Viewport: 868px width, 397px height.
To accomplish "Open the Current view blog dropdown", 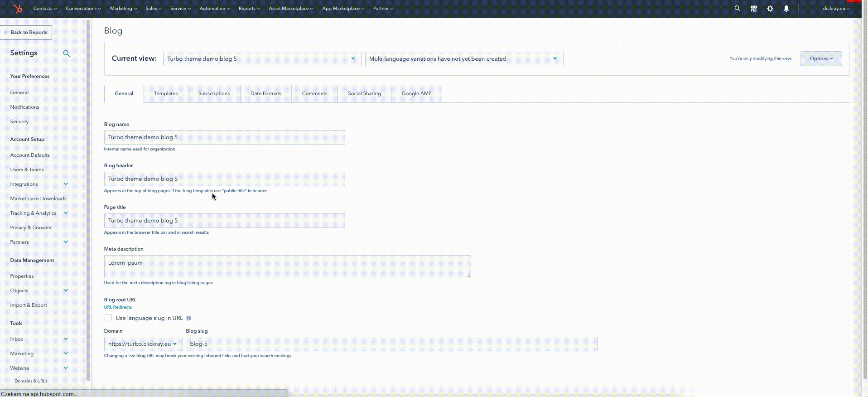I will coord(262,58).
